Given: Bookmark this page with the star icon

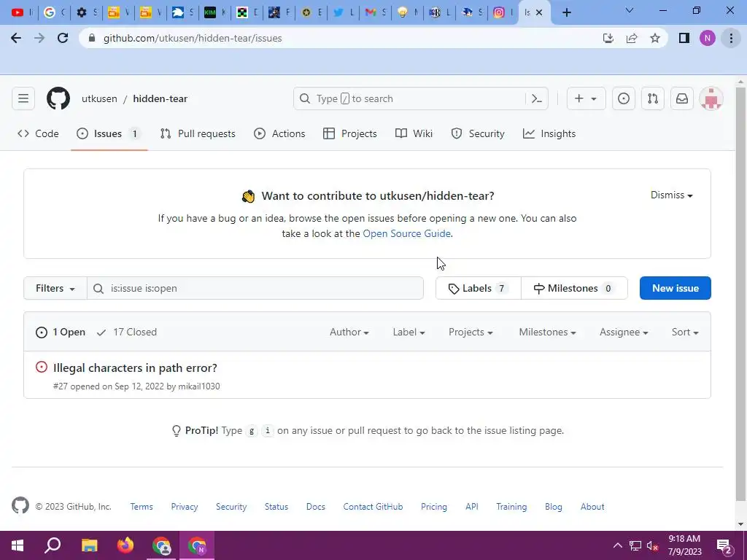Looking at the screenshot, I should coord(655,38).
